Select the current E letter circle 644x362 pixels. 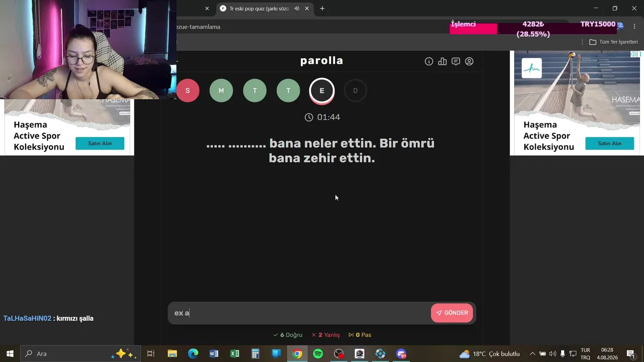click(321, 91)
